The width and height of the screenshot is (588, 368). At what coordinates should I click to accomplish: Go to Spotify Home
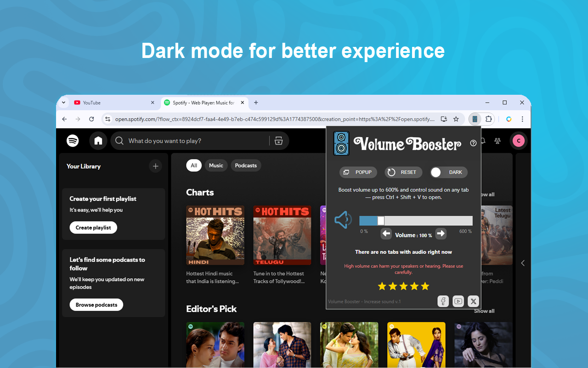98,141
